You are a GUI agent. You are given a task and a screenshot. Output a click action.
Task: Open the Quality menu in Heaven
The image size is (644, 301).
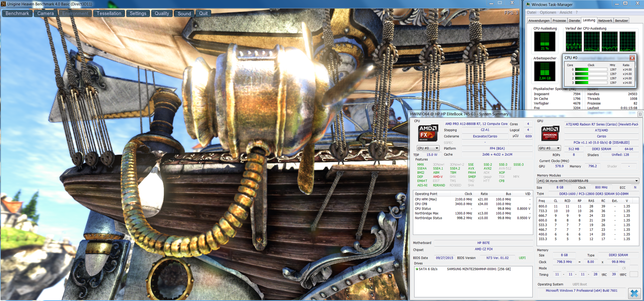(162, 13)
